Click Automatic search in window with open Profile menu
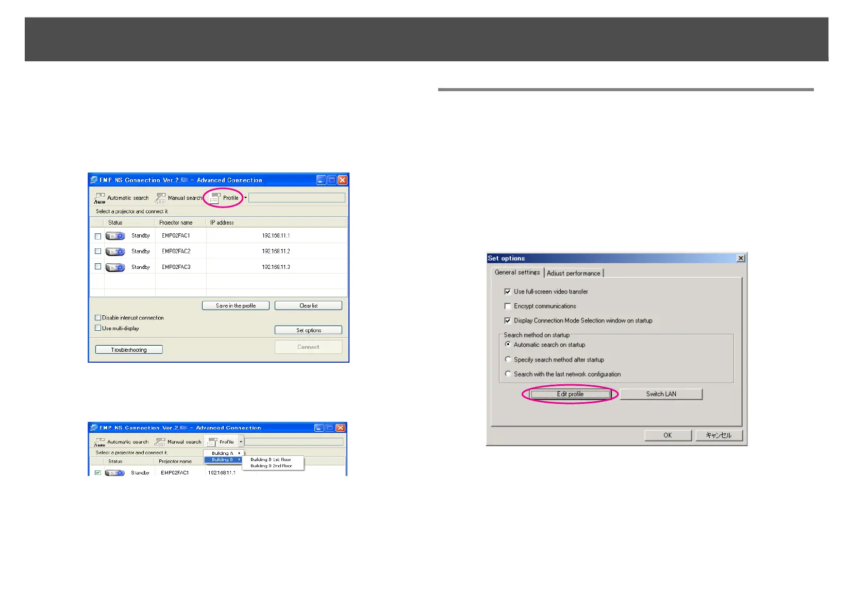Screen dimensions: 868x613 122,442
